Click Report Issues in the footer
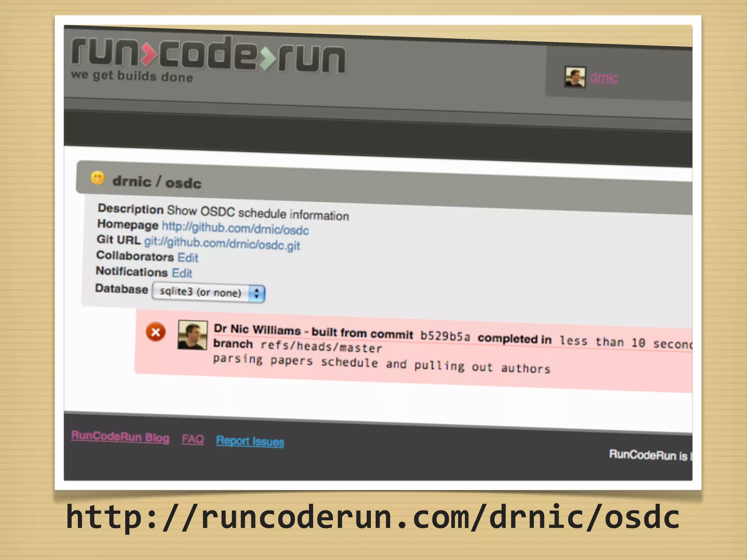The height and width of the screenshot is (560, 747). (250, 441)
